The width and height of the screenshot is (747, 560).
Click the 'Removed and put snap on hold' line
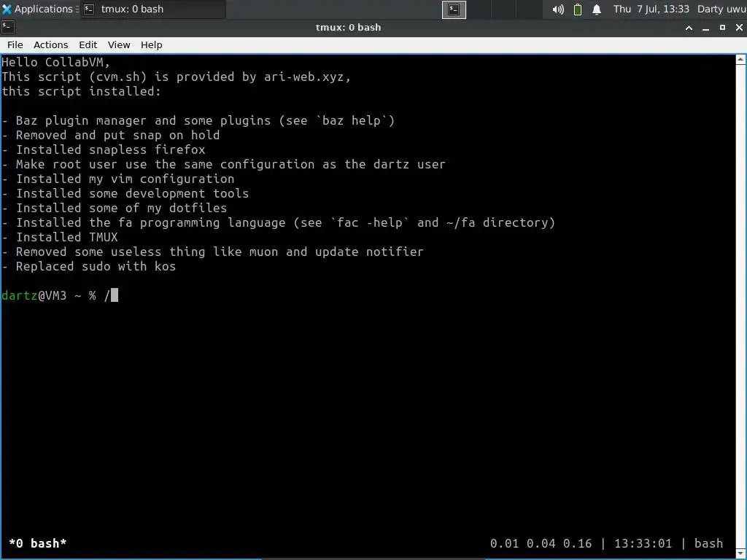111,135
